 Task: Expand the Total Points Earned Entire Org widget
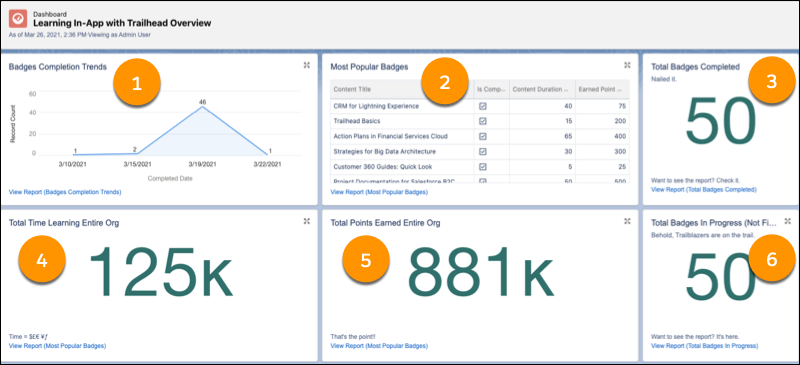(627, 221)
